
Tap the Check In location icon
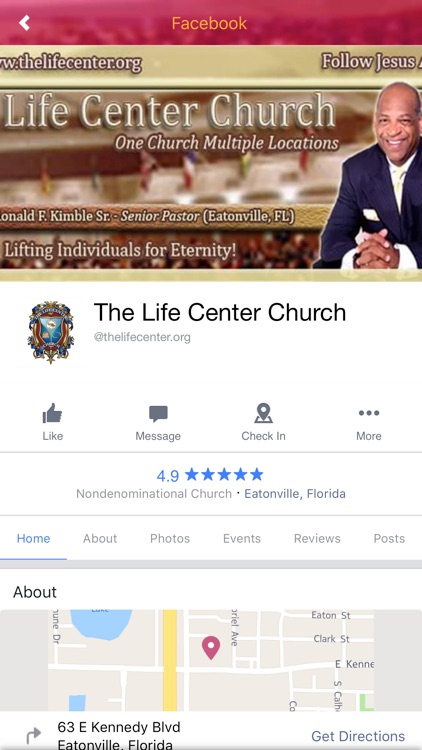pyautogui.click(x=263, y=413)
